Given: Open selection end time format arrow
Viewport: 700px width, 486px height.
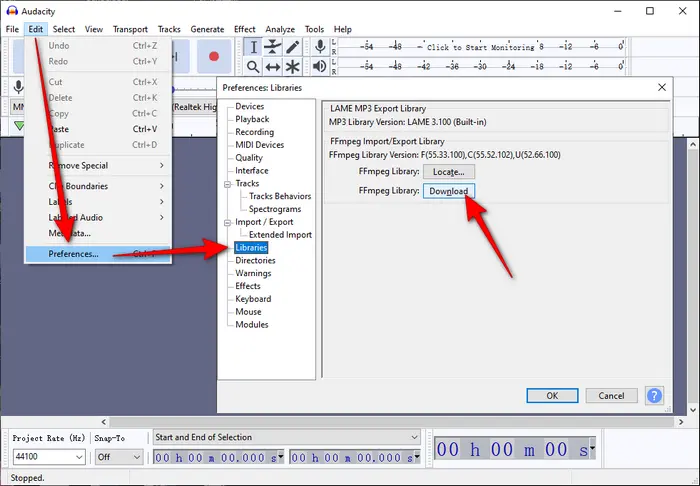Looking at the screenshot, I should coord(417,456).
